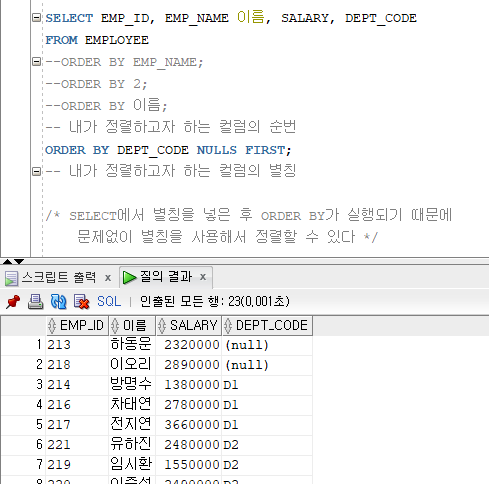
Task: Sort by the EMP_ID column header
Action: pos(77,325)
